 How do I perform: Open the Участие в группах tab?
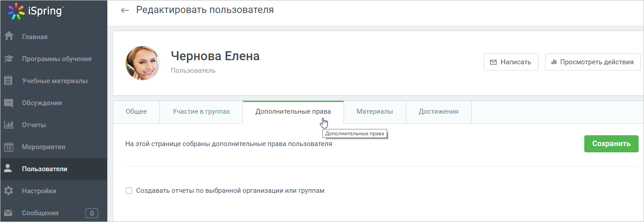201,111
